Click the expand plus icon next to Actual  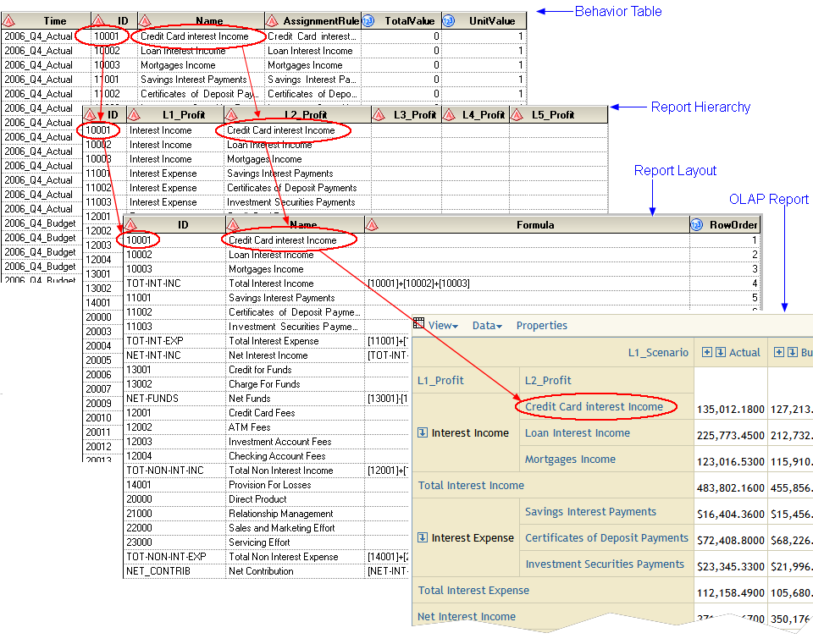[707, 353]
